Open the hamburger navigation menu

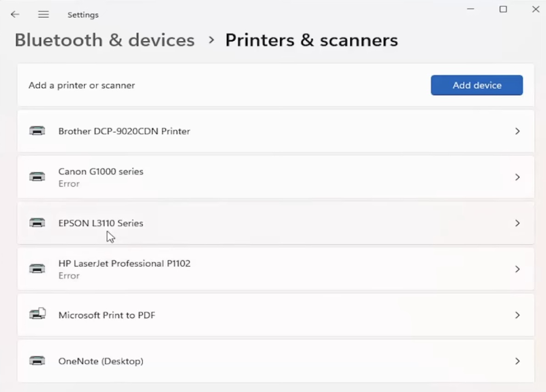44,14
